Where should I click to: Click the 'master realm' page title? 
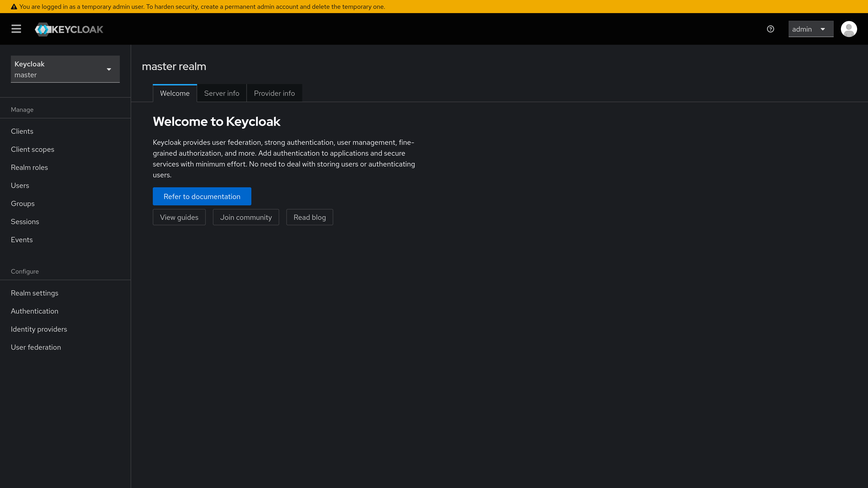pyautogui.click(x=174, y=66)
